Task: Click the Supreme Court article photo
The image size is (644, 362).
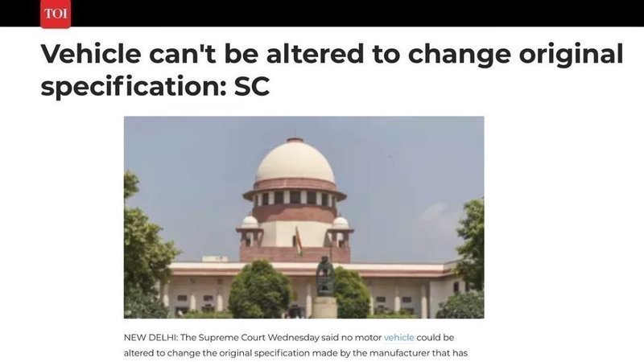Action: click(x=304, y=217)
